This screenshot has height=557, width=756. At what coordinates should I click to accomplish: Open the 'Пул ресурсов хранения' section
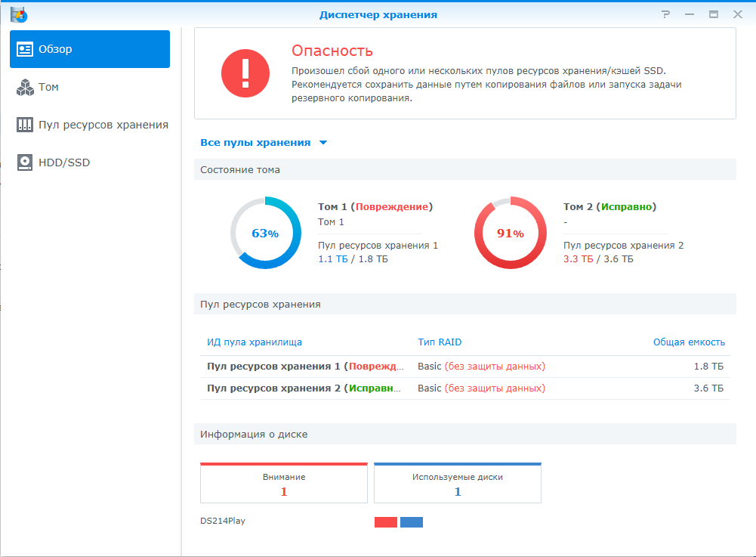pos(103,125)
